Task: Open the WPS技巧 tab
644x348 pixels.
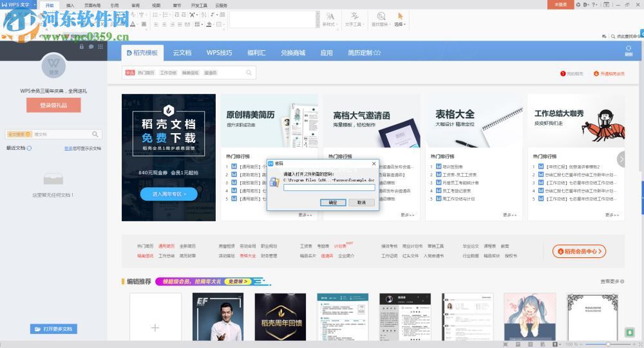Action: 220,53
